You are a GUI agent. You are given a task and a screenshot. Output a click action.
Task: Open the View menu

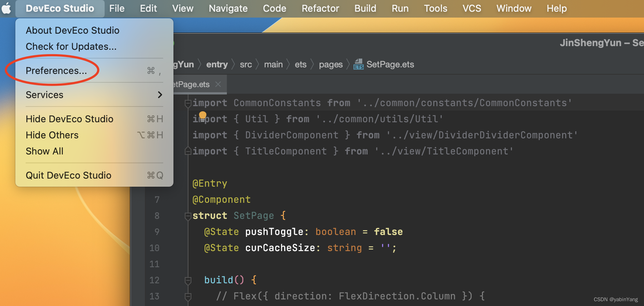coord(183,8)
